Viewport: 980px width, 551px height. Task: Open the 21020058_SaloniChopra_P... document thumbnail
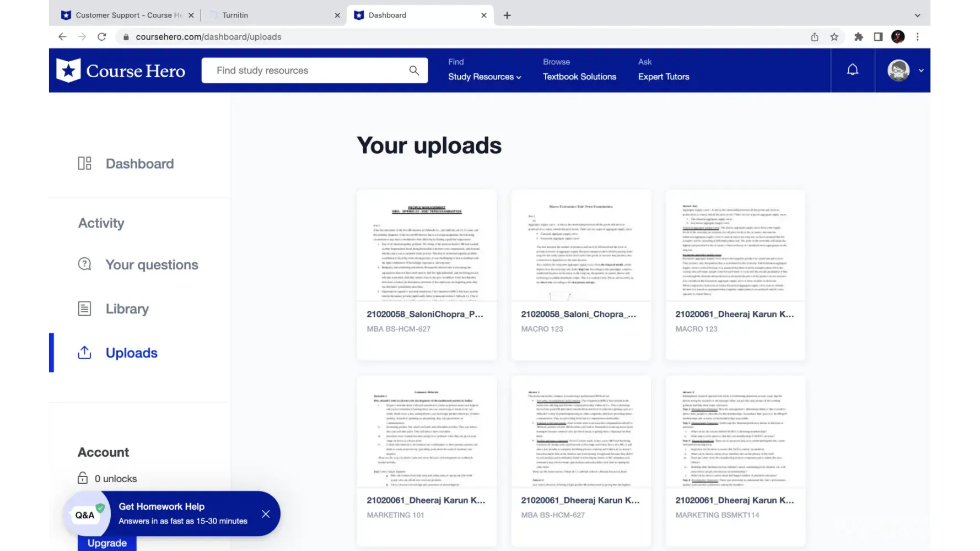click(x=427, y=246)
